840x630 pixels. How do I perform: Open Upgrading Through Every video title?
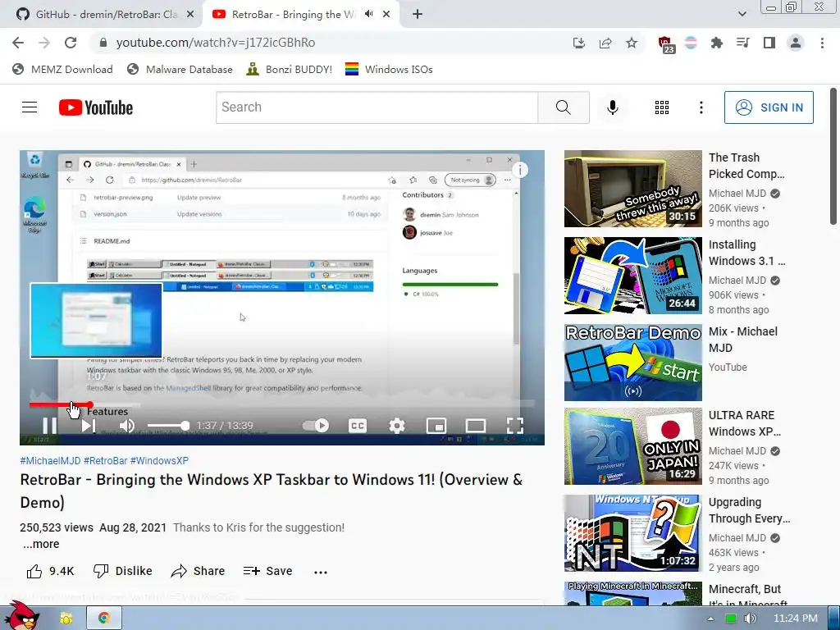(x=750, y=510)
